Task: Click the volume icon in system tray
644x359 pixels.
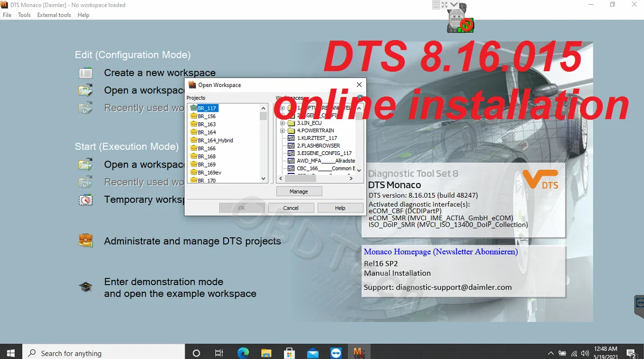Action: click(585, 353)
